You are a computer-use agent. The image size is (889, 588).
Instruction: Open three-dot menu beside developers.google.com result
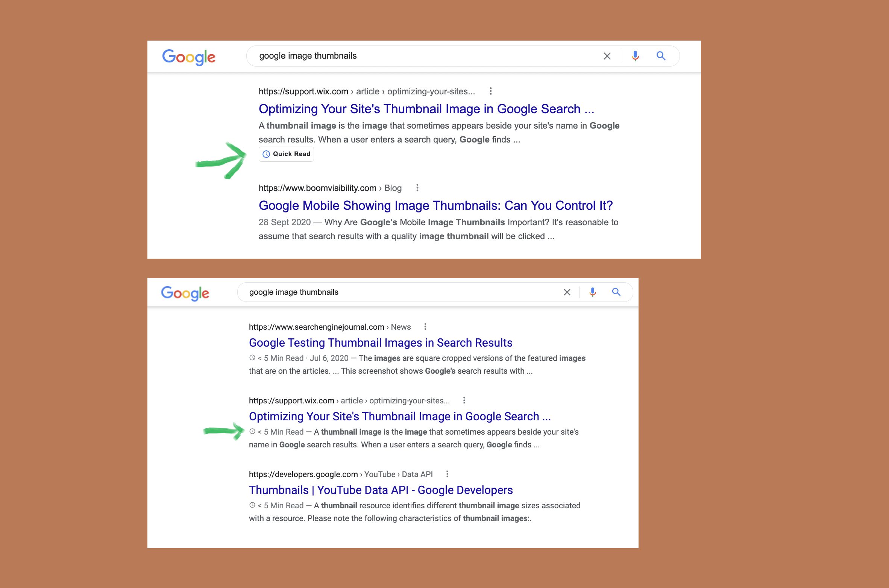(x=447, y=474)
